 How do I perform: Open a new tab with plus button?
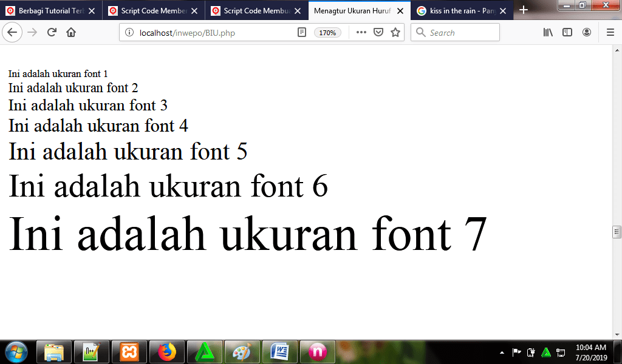[x=524, y=10]
